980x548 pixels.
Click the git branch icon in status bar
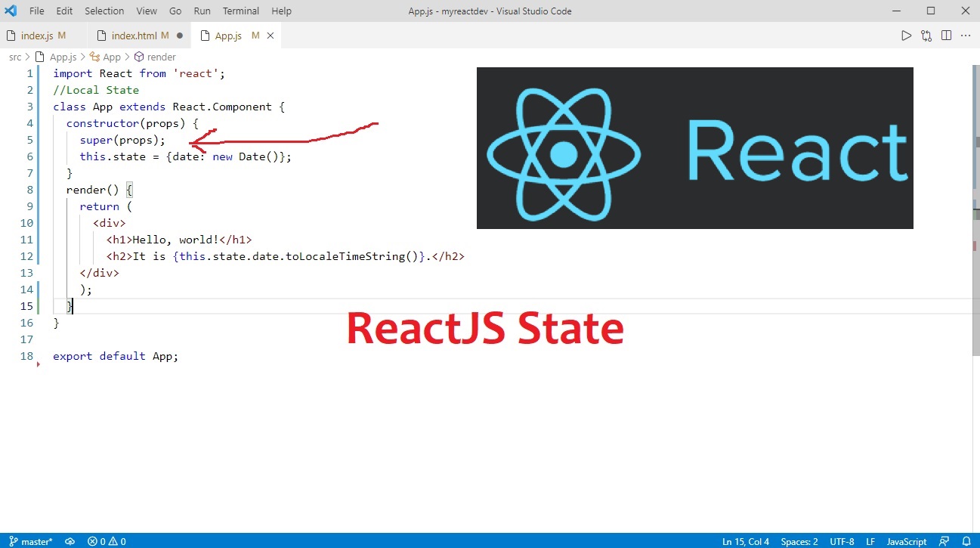(13, 541)
